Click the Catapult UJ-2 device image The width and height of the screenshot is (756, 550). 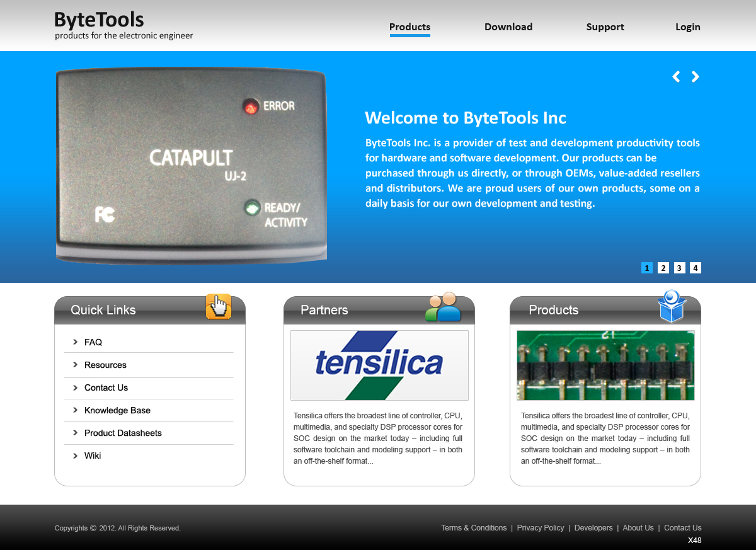click(x=192, y=165)
